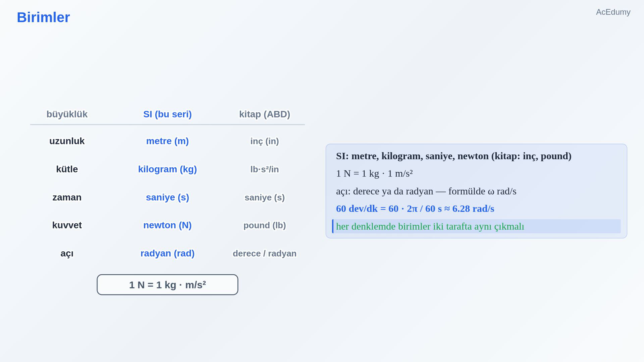
Task: Click the radyan (rad) cell
Action: pyautogui.click(x=167, y=253)
